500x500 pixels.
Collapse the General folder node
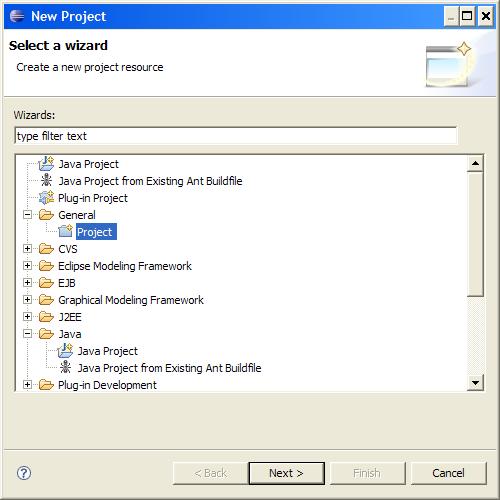coord(28,215)
